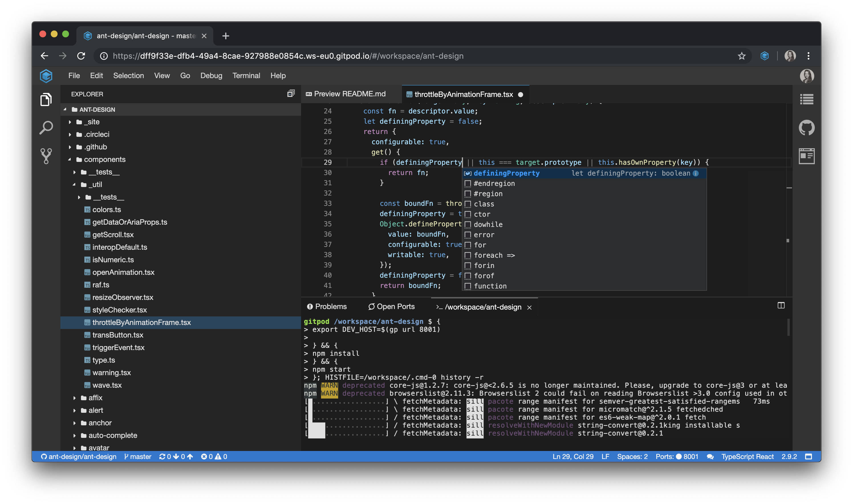Screen dimensions: 853x504
Task: Bookmark the page with star icon
Action: point(742,56)
